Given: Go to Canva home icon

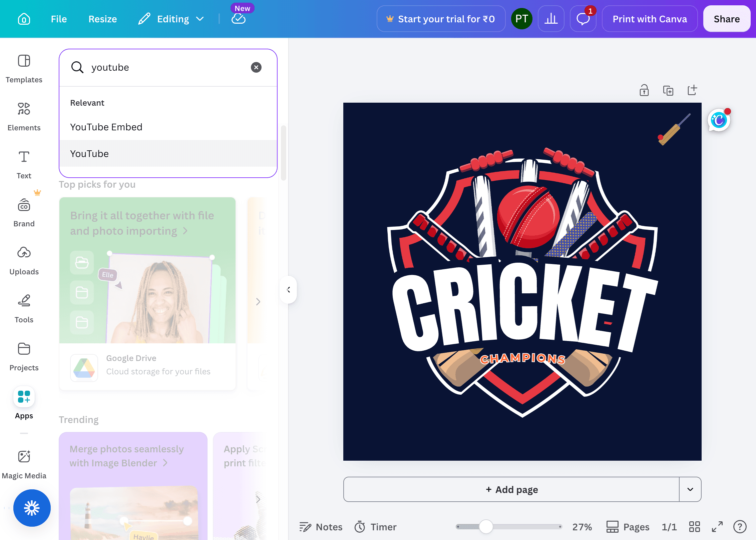Looking at the screenshot, I should pos(24,19).
